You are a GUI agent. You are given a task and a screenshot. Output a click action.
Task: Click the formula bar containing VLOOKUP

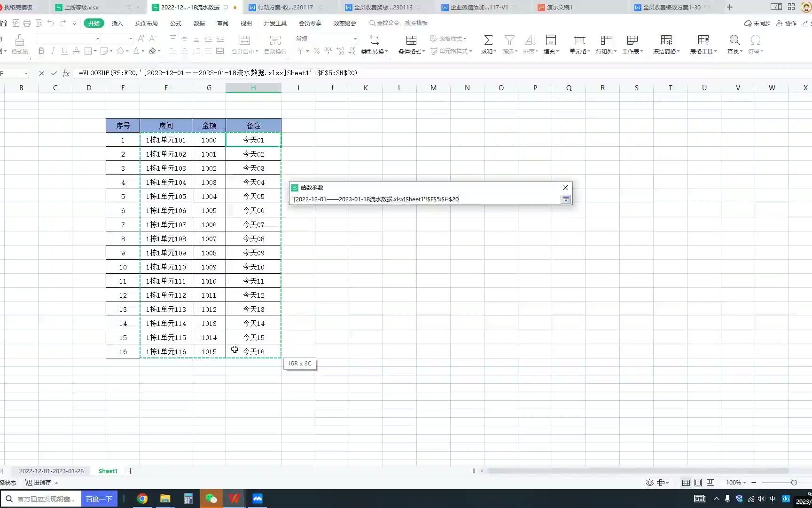(x=216, y=73)
